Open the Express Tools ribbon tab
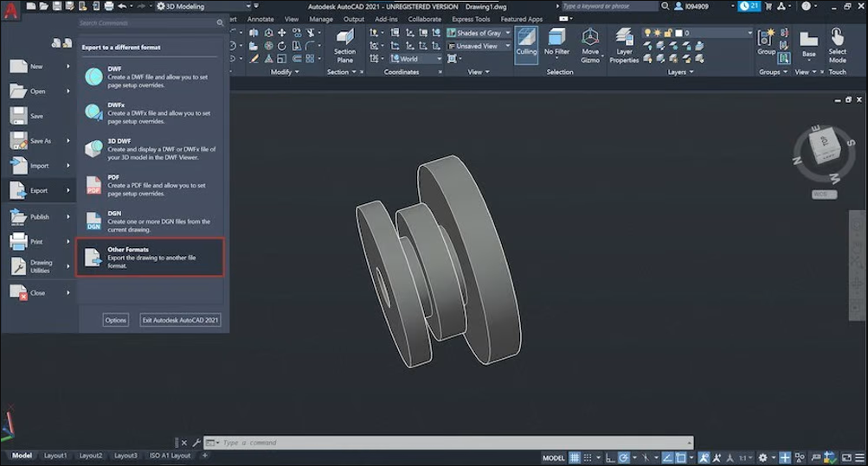868x466 pixels. [470, 19]
